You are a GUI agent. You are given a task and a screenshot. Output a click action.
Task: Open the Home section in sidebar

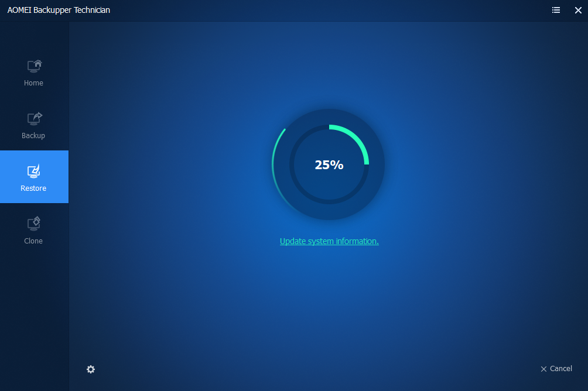click(x=34, y=74)
